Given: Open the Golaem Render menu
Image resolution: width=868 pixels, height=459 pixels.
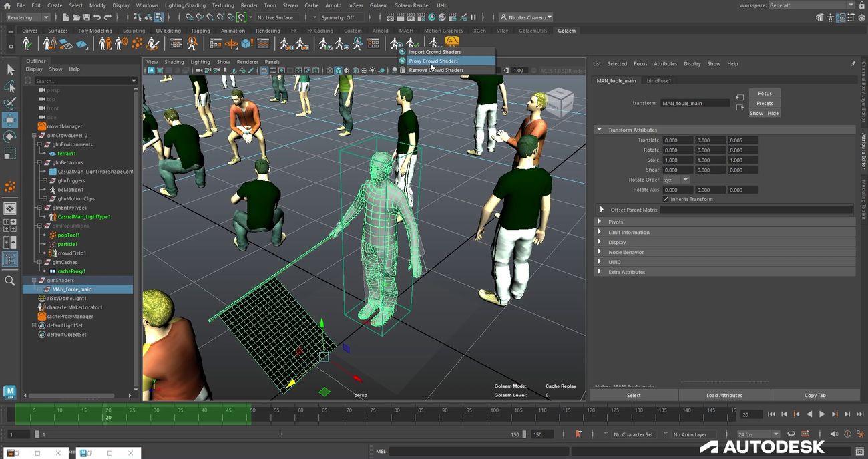Looking at the screenshot, I should pos(412,5).
